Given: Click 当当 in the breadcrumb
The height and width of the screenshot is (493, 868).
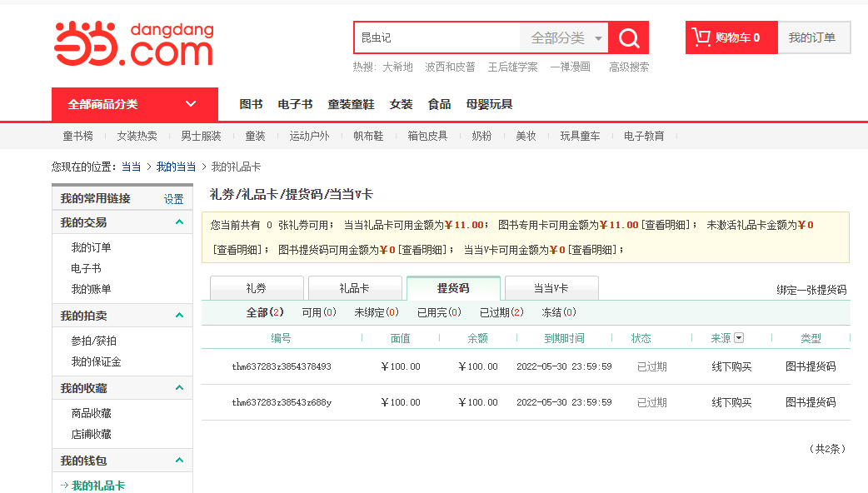Looking at the screenshot, I should [x=131, y=167].
